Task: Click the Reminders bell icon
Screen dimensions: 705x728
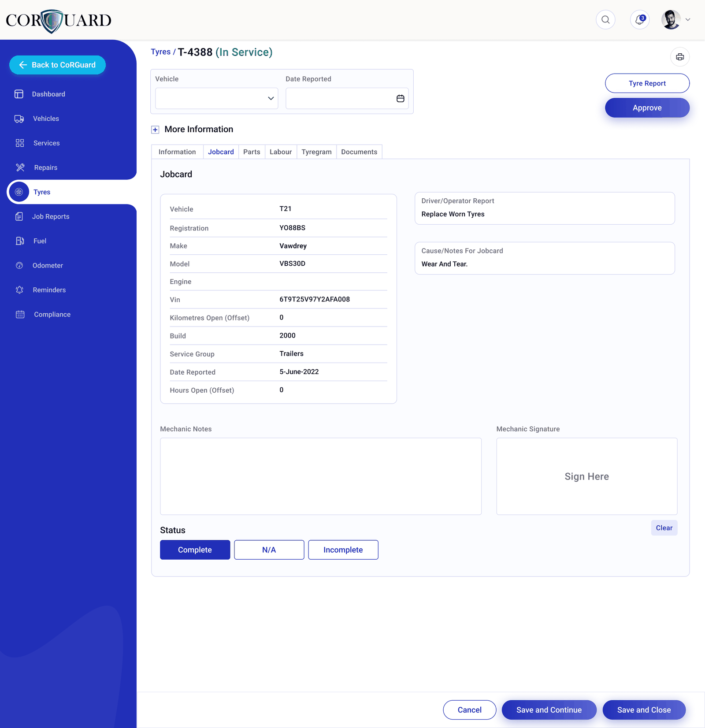Action: [19, 290]
